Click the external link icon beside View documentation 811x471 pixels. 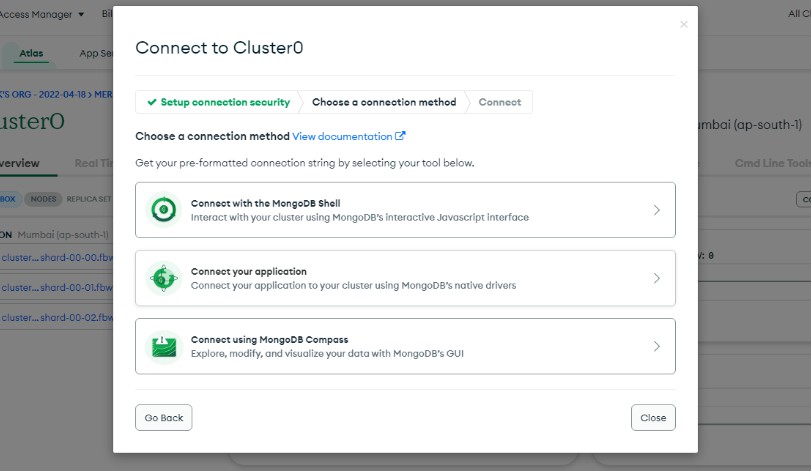tap(401, 136)
